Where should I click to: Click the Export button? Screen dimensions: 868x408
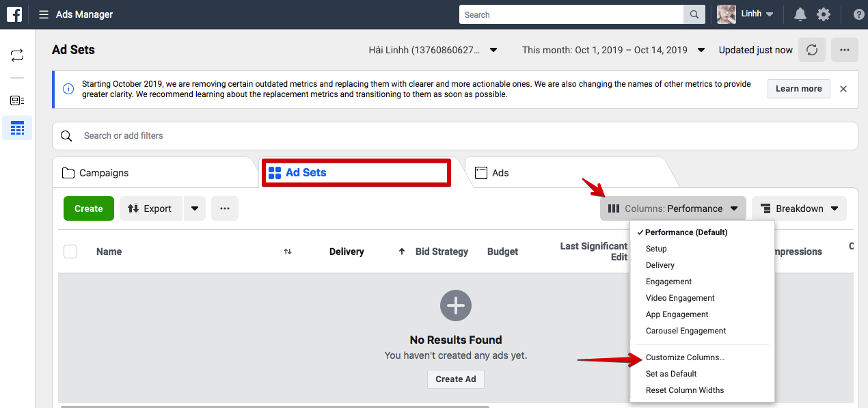click(x=150, y=208)
